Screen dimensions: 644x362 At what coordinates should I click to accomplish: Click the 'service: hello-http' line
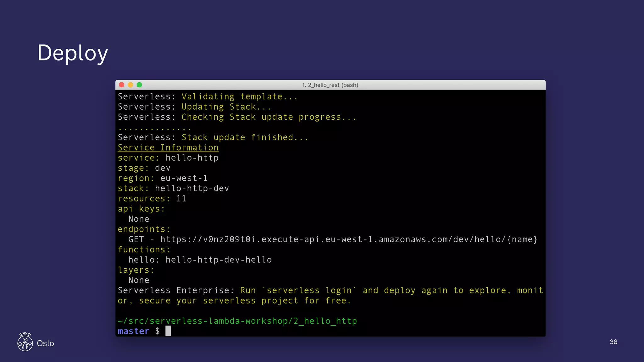[x=168, y=158]
